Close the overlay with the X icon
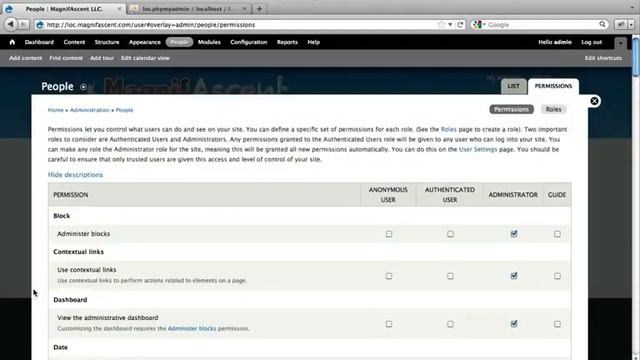640x360 pixels. (594, 101)
